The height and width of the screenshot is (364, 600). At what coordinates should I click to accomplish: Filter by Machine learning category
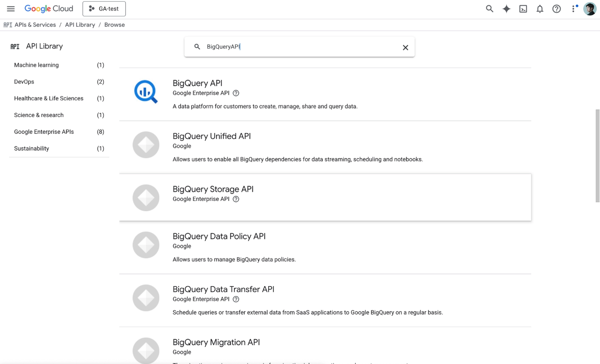[x=59, y=65]
